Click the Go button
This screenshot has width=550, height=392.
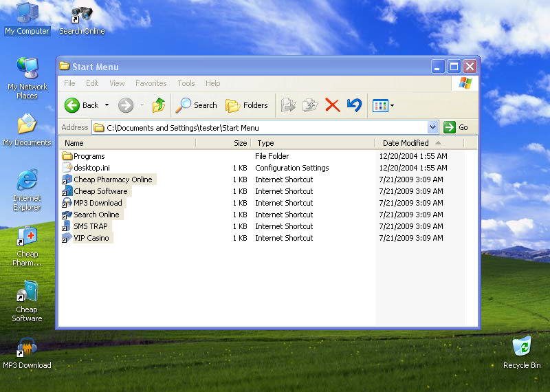pos(456,127)
